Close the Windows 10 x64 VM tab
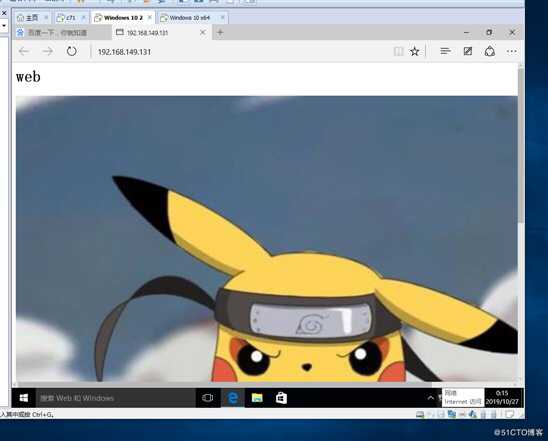Screen dimensions: 548x441 tap(222, 17)
